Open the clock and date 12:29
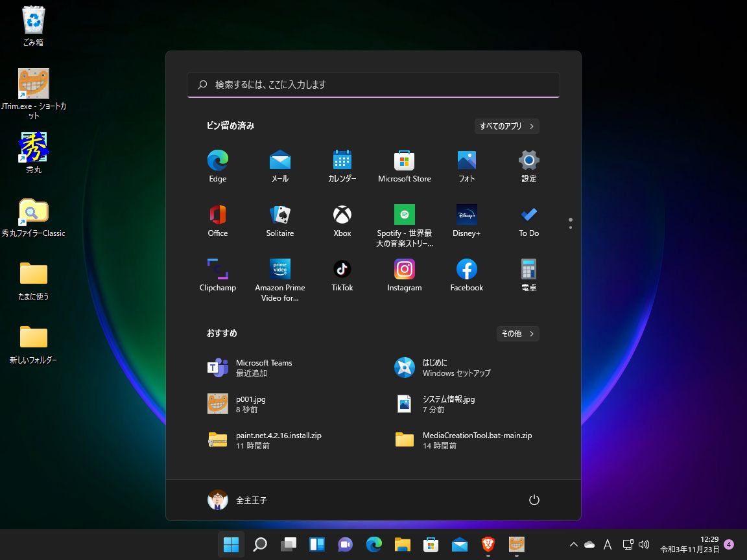This screenshot has height=560, width=747. 689,544
